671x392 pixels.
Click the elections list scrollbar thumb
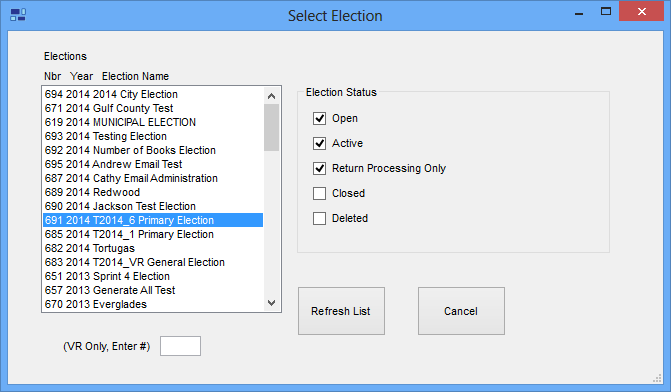(x=271, y=128)
